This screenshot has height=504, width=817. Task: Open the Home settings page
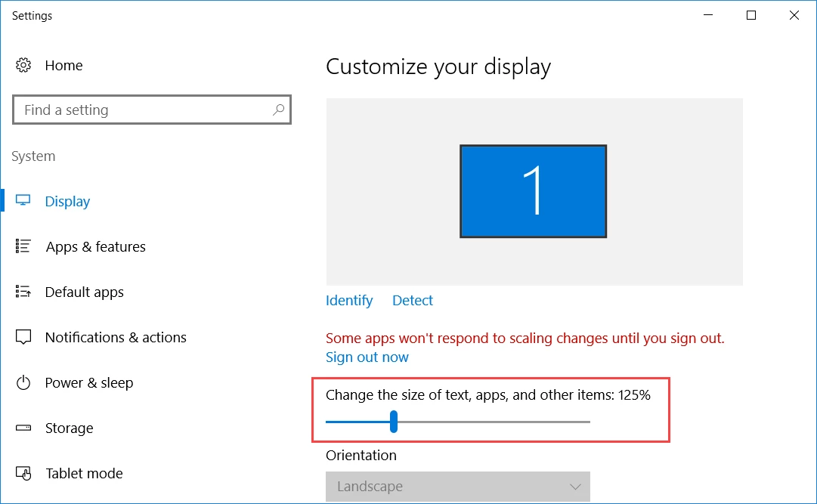point(63,65)
